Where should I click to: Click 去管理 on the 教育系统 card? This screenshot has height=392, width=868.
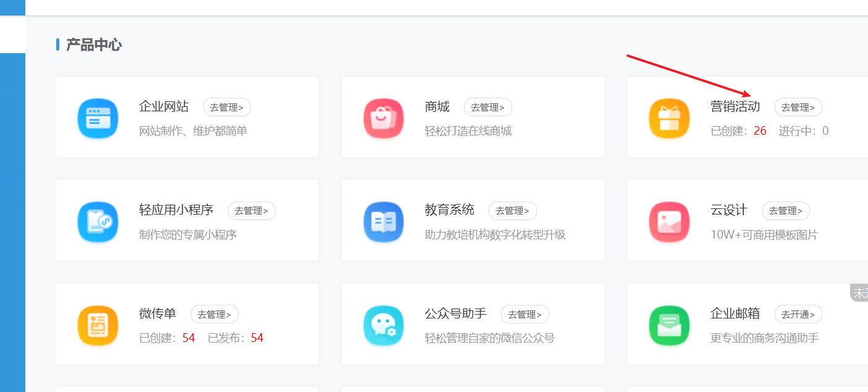(512, 210)
